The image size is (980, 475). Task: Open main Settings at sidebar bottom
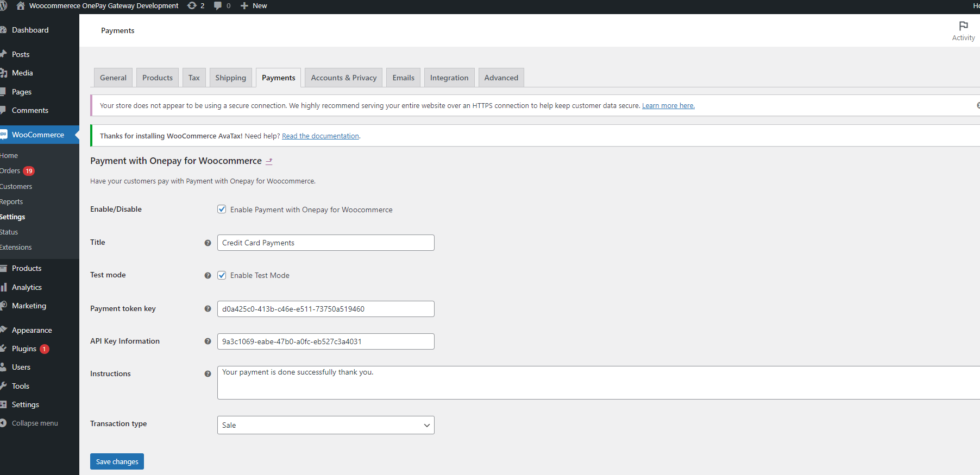tap(26, 404)
